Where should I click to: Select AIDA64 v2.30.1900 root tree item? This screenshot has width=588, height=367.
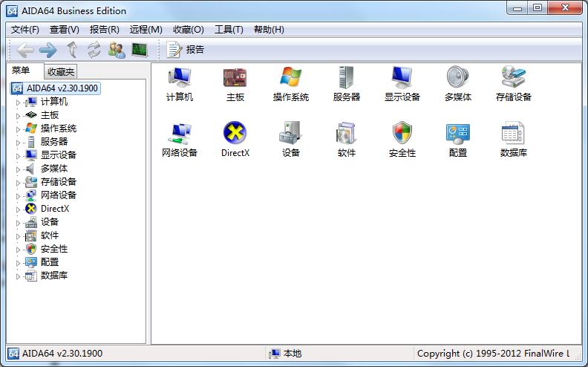[x=55, y=88]
